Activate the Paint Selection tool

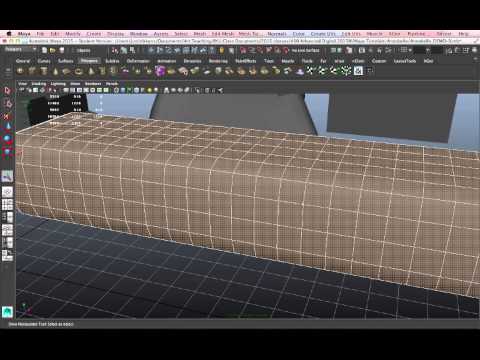(7, 116)
